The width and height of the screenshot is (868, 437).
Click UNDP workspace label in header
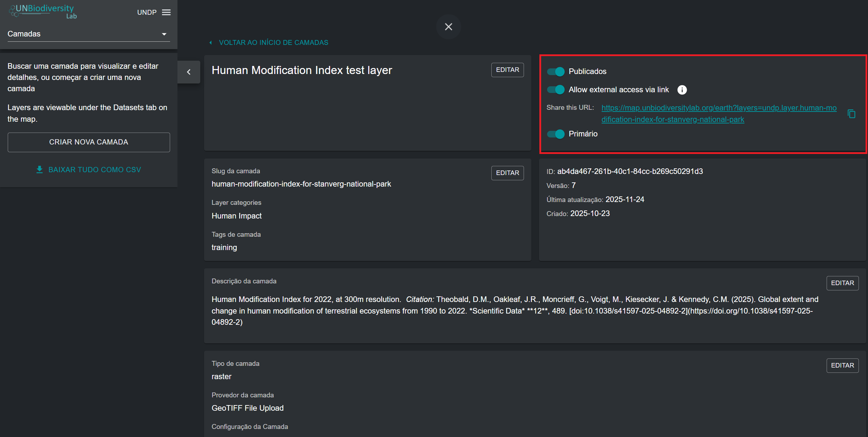click(x=147, y=12)
